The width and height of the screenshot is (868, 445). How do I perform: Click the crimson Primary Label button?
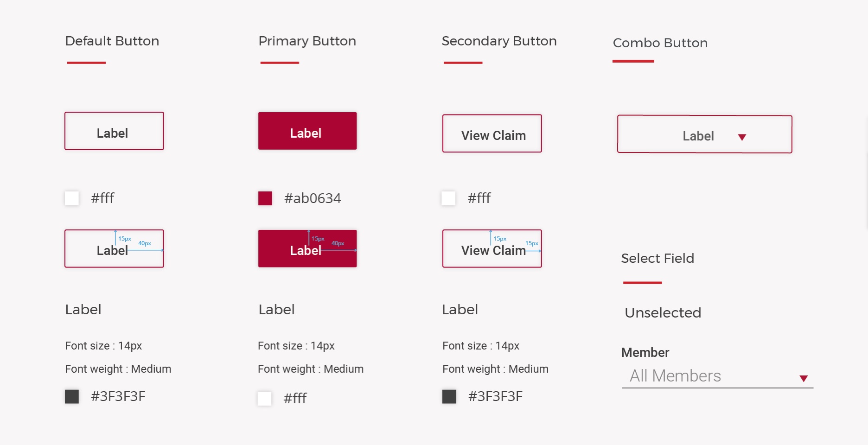click(307, 131)
